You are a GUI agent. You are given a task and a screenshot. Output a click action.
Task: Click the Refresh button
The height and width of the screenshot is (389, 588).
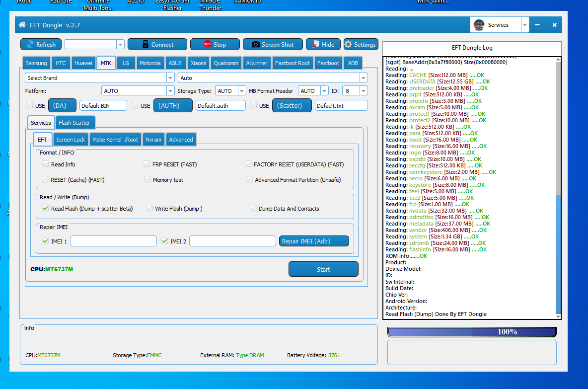41,44
